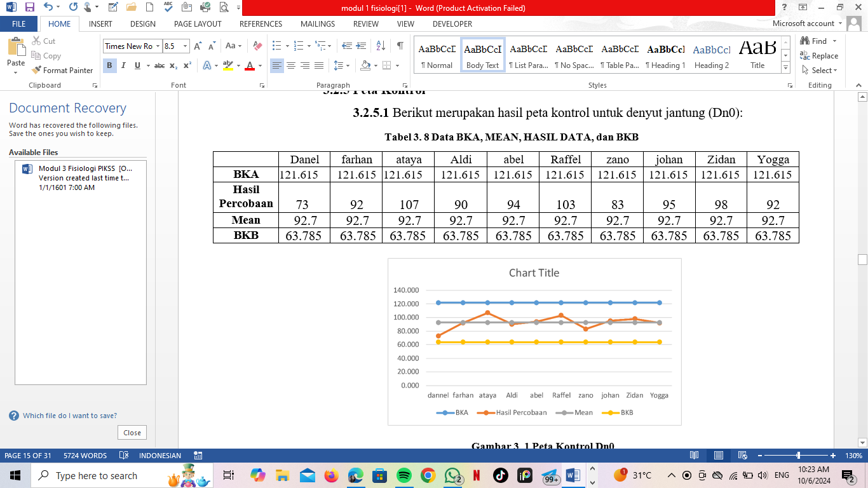Click the Chart Title in the chart
The image size is (868, 488).
pos(534,273)
